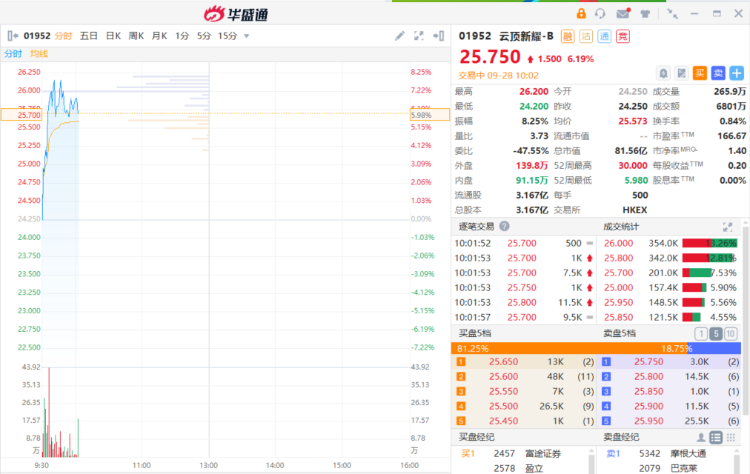Open the skin theme shirt icon
750x474 pixels.
coord(645,13)
